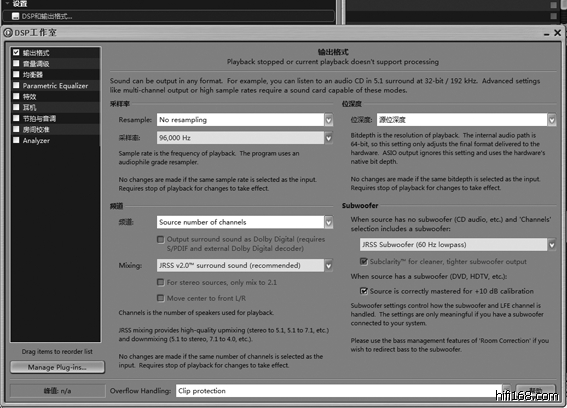The height and width of the screenshot is (408, 567).
Task: Check For stereo sources, only mix to 2.1
Action: [161, 282]
